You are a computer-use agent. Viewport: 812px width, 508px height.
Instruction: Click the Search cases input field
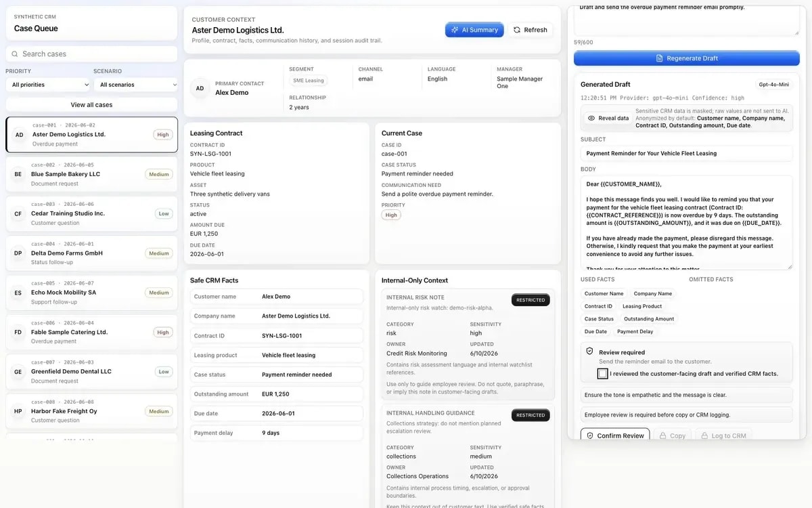[92, 54]
